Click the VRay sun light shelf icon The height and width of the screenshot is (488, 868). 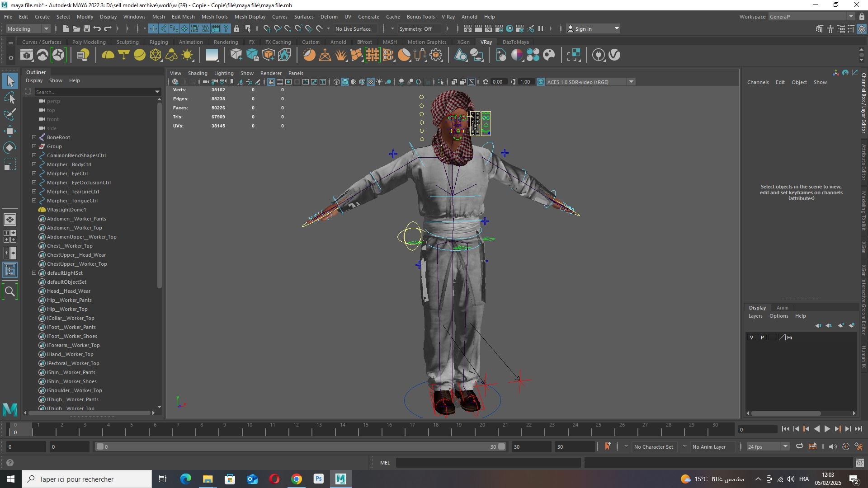pos(187,55)
